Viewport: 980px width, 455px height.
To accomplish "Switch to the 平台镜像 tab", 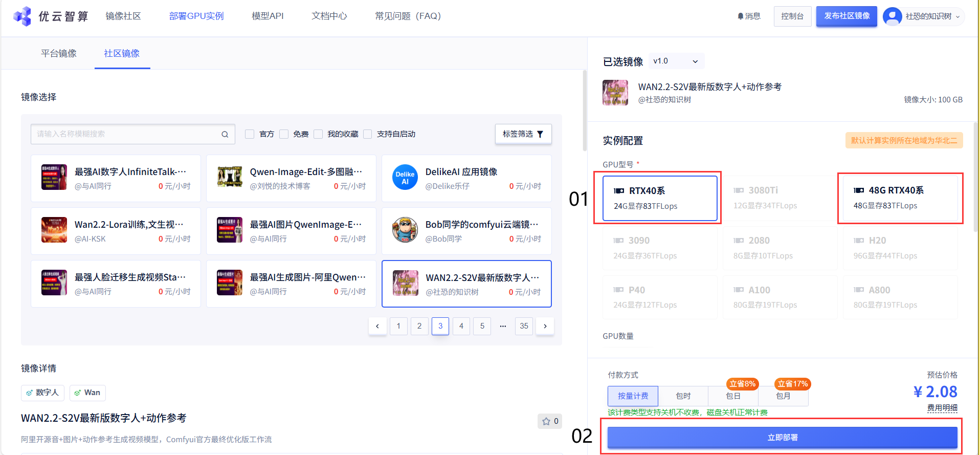I will coord(59,53).
